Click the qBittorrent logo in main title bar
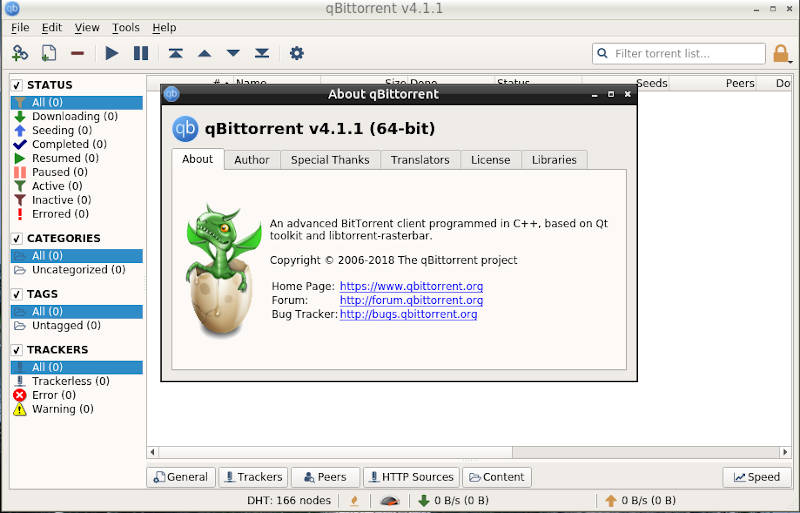The height and width of the screenshot is (513, 800). (x=12, y=9)
